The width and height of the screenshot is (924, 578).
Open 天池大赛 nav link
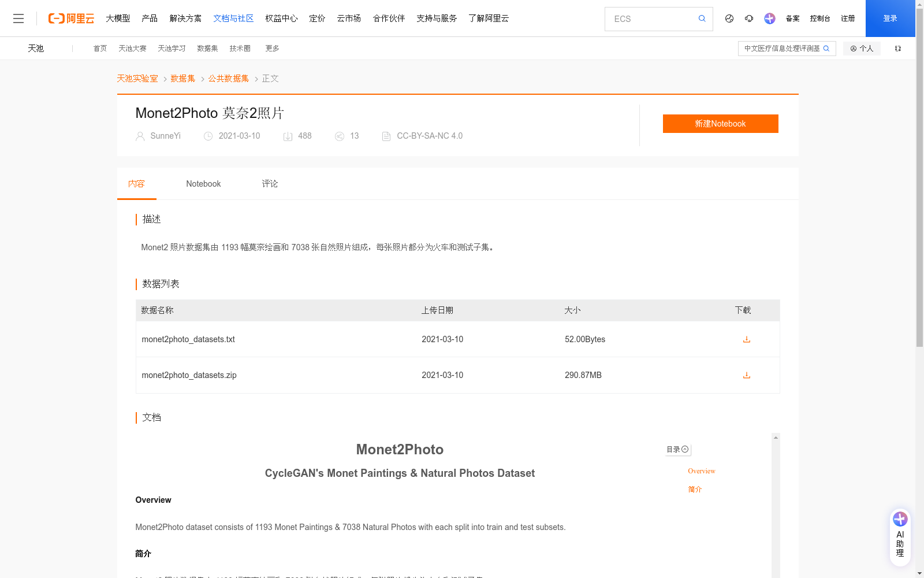tap(132, 49)
